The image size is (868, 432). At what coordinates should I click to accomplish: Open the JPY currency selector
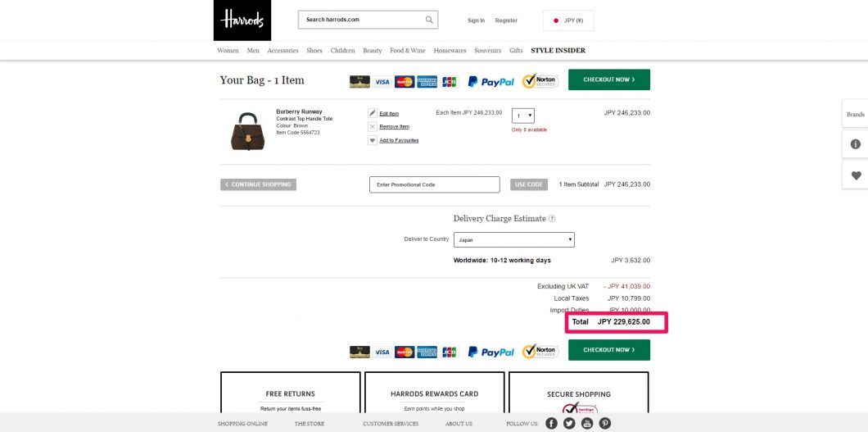[x=568, y=20]
